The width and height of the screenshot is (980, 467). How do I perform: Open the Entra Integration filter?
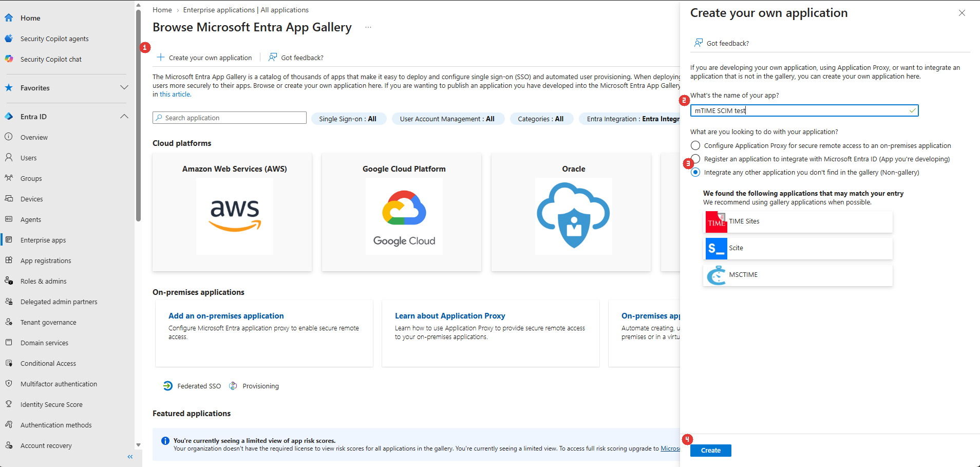tap(630, 119)
